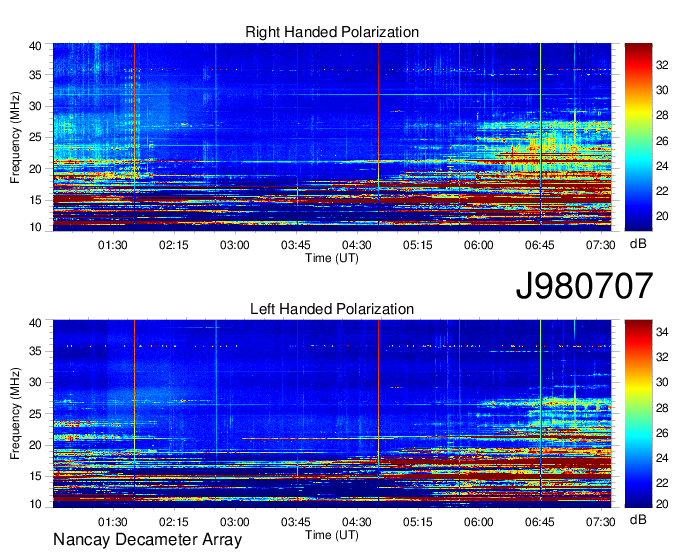
Task: Click the "05:15" time tick under right-handed plot
Action: (418, 245)
